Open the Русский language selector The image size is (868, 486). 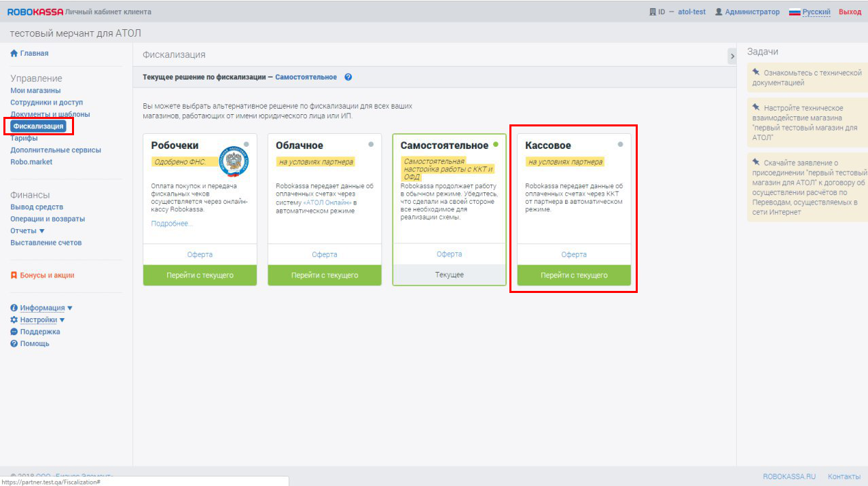(x=816, y=12)
